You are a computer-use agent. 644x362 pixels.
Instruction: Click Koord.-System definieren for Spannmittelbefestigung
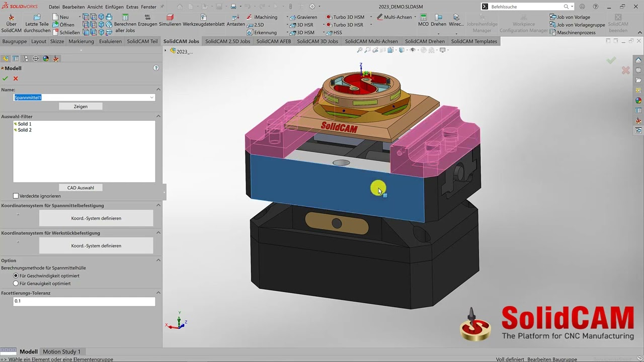point(96,218)
